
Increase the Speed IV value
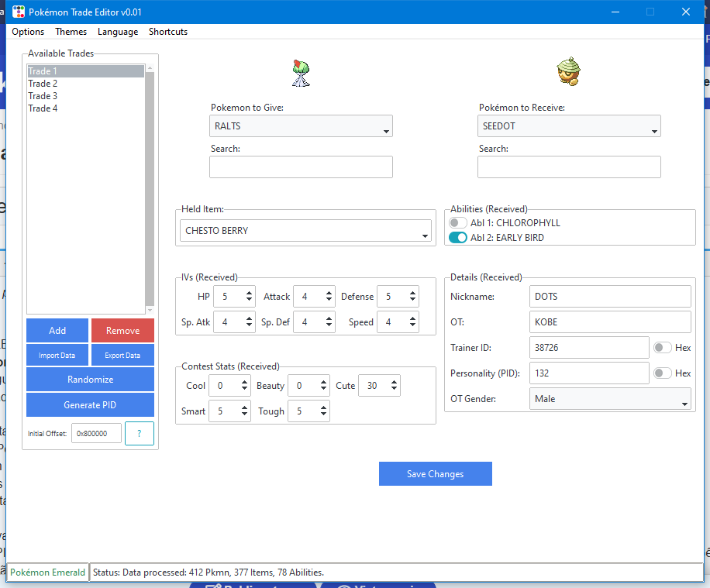(x=412, y=318)
